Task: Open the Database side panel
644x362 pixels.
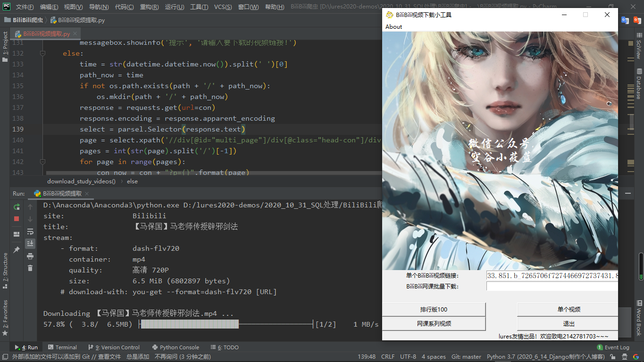Action: pos(639,84)
